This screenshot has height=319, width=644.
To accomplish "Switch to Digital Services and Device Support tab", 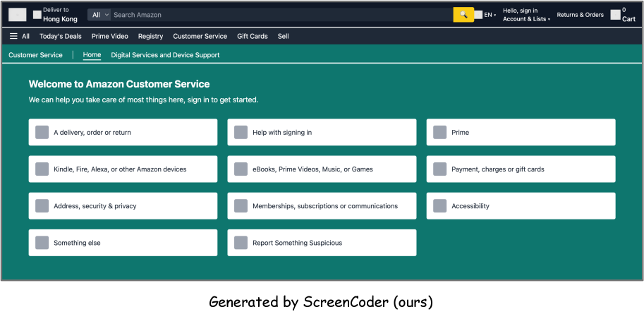I will [x=165, y=55].
